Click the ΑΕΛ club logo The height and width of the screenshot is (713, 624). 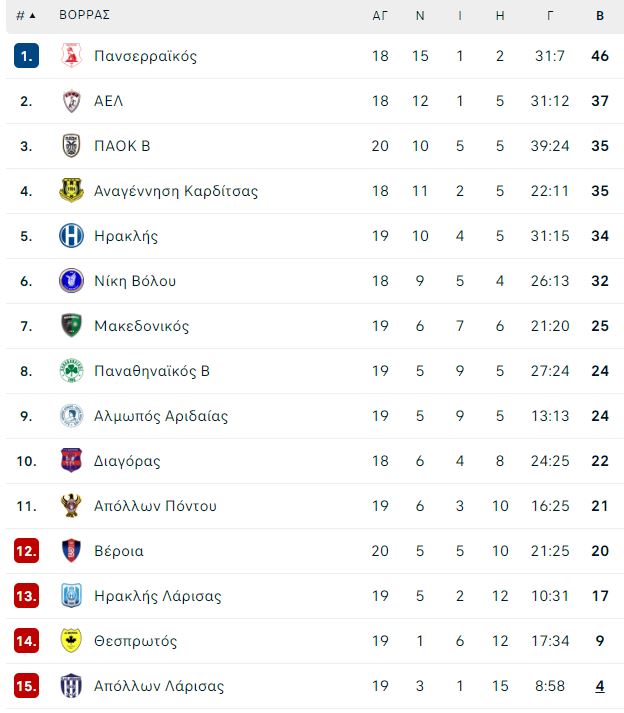(x=71, y=100)
